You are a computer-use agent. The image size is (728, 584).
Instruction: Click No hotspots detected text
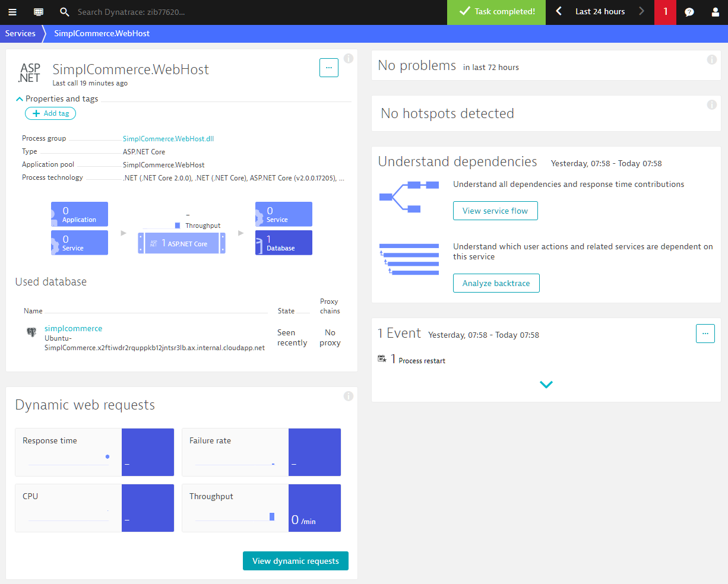tap(447, 113)
